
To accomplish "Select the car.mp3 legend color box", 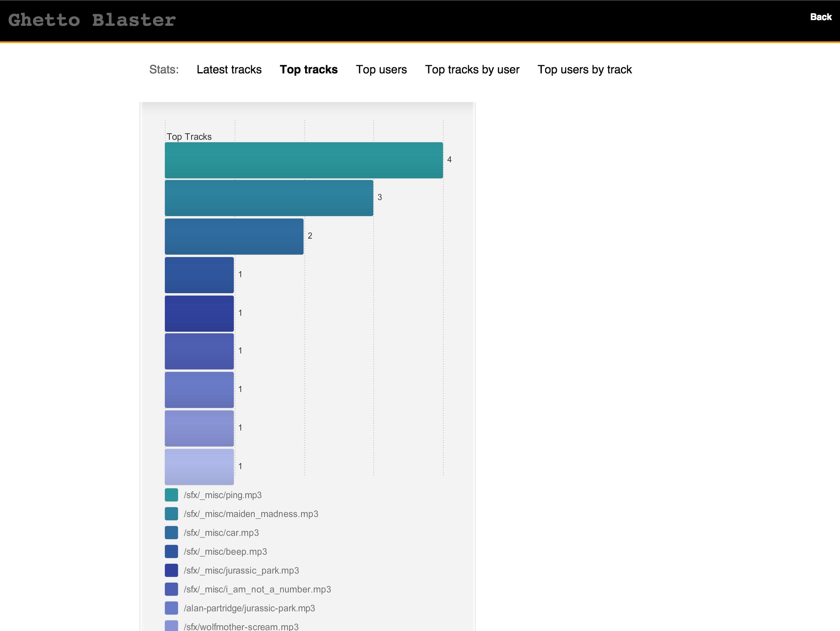I will click(171, 533).
